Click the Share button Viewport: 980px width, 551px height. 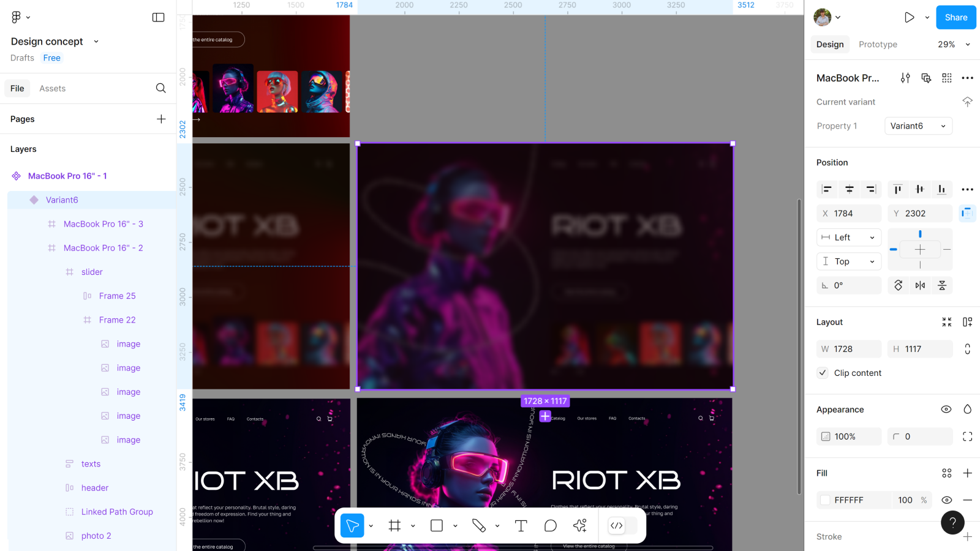(x=956, y=17)
